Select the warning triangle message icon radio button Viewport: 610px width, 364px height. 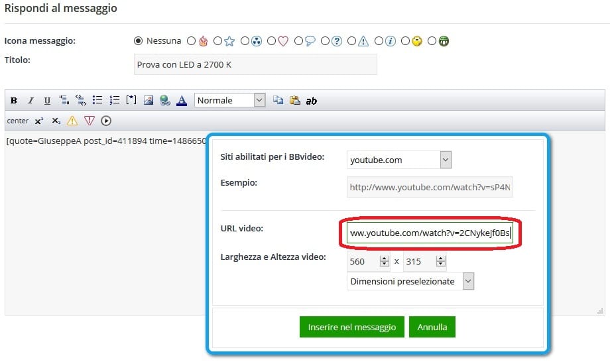351,41
